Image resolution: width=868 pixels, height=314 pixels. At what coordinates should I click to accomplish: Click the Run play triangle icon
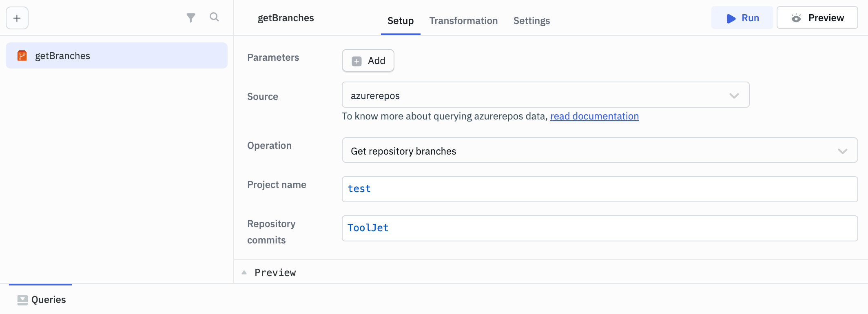click(731, 18)
